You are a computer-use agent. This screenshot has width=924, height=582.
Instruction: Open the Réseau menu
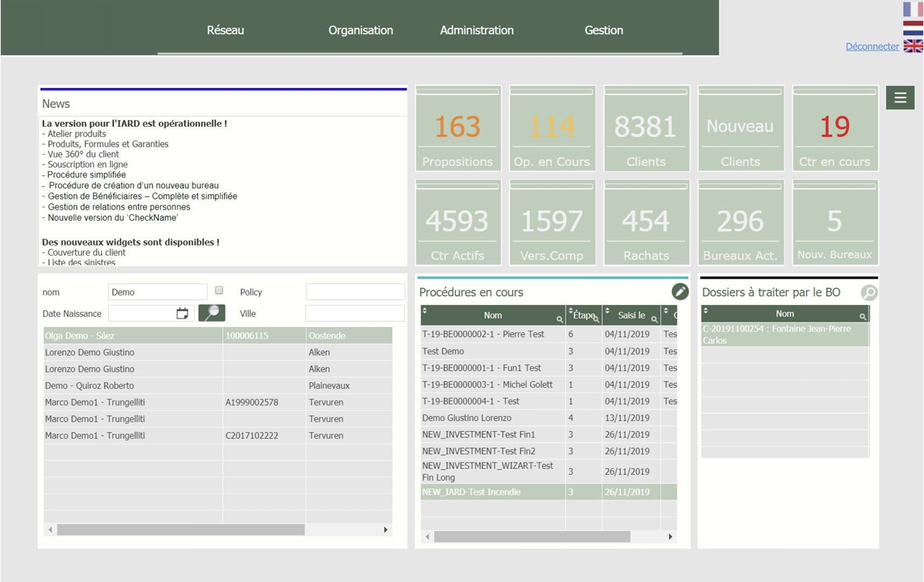[226, 30]
